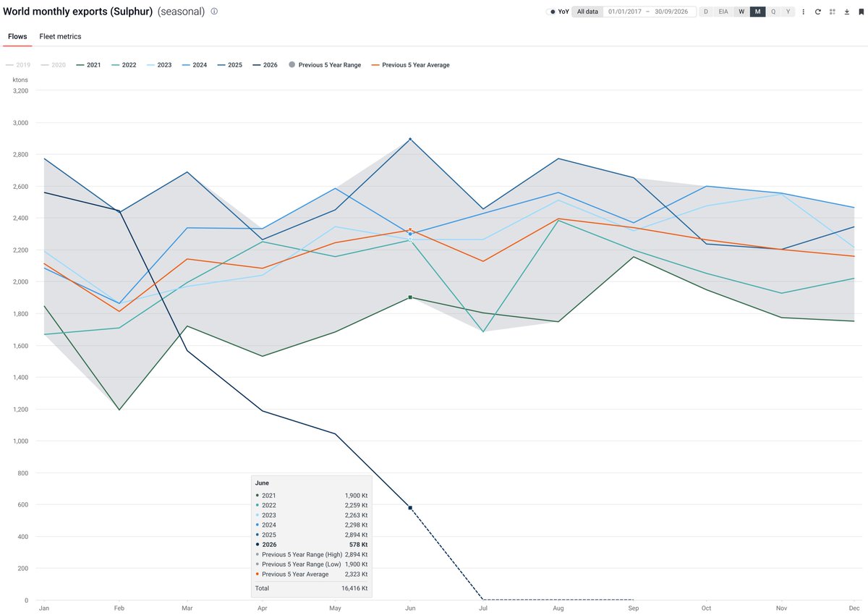Screen dimensions: 868x615
Task: Switch to the Fleet metrics tab
Action: [60, 36]
